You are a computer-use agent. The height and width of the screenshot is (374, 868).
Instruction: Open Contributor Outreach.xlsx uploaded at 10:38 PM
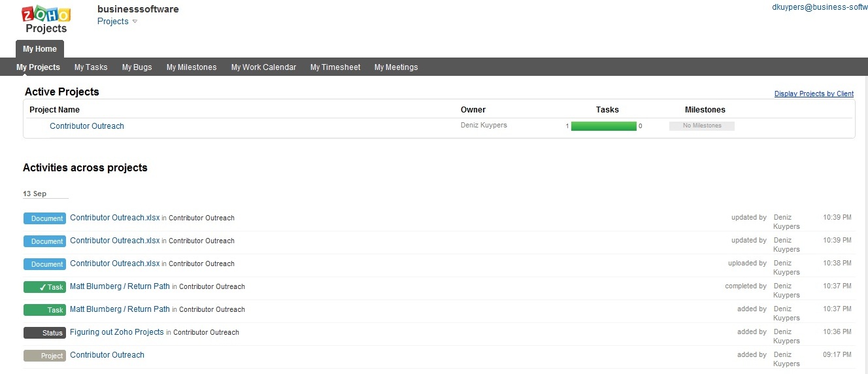point(115,263)
